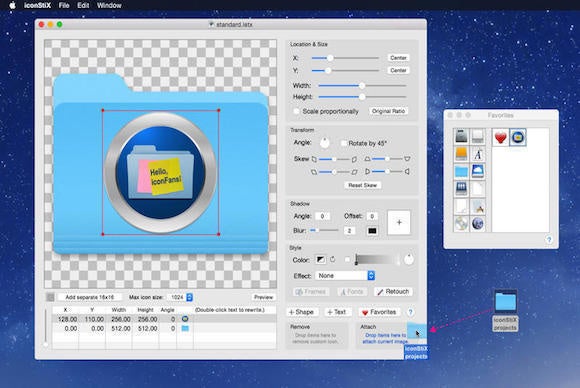This screenshot has width=580, height=388.
Task: Click the shadow Offset input field
Action: pos(372,216)
